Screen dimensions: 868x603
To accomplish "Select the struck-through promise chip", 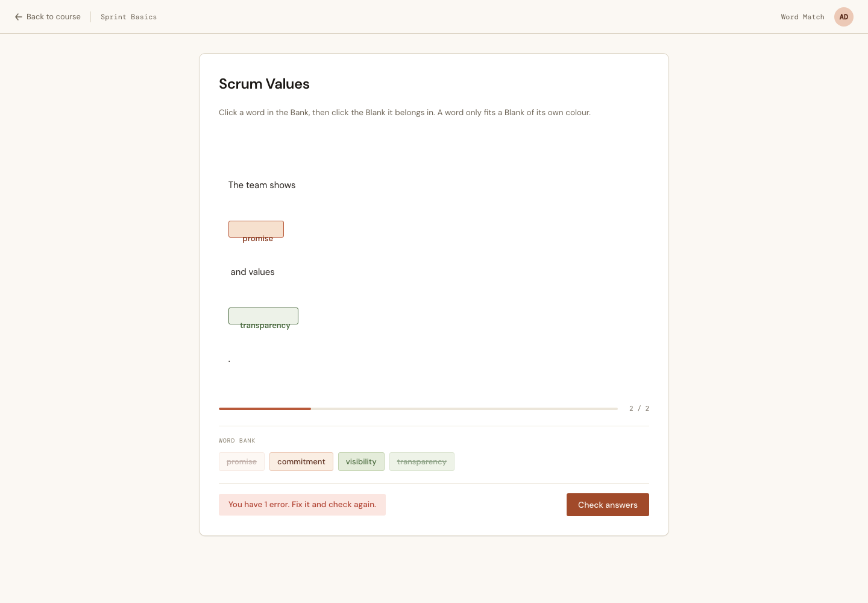I will (x=242, y=462).
